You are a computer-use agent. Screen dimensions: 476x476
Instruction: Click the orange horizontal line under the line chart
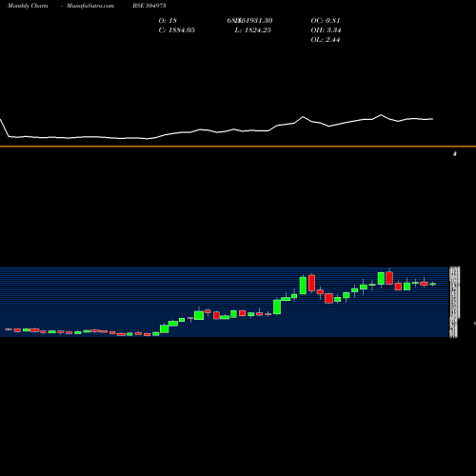pyautogui.click(x=238, y=147)
